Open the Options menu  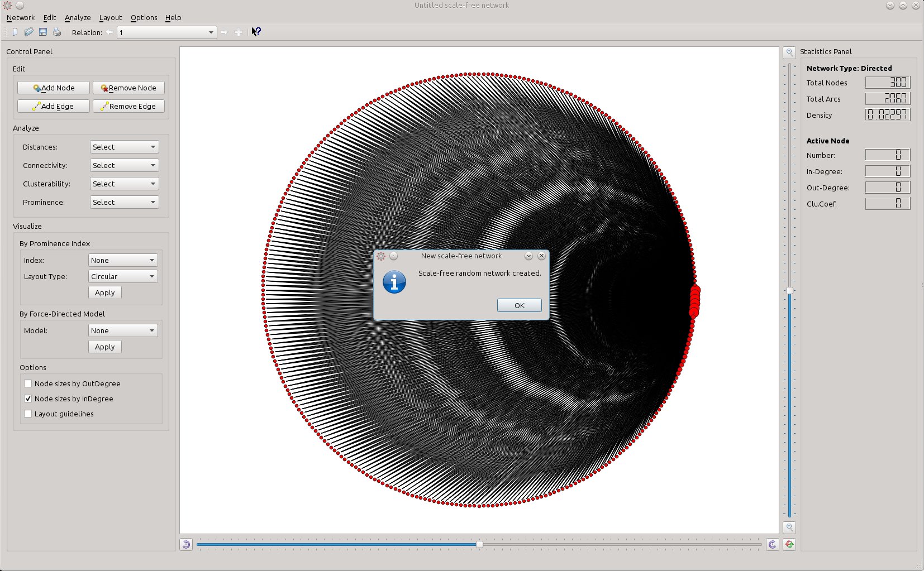tap(144, 17)
